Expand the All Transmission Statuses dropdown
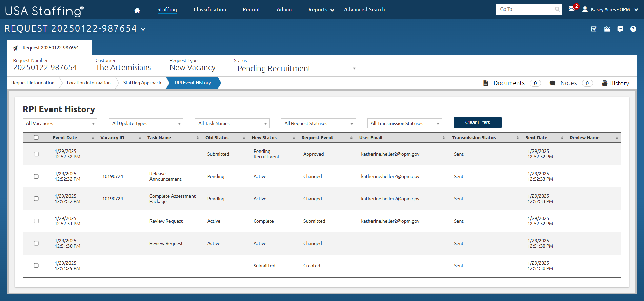 pos(405,123)
